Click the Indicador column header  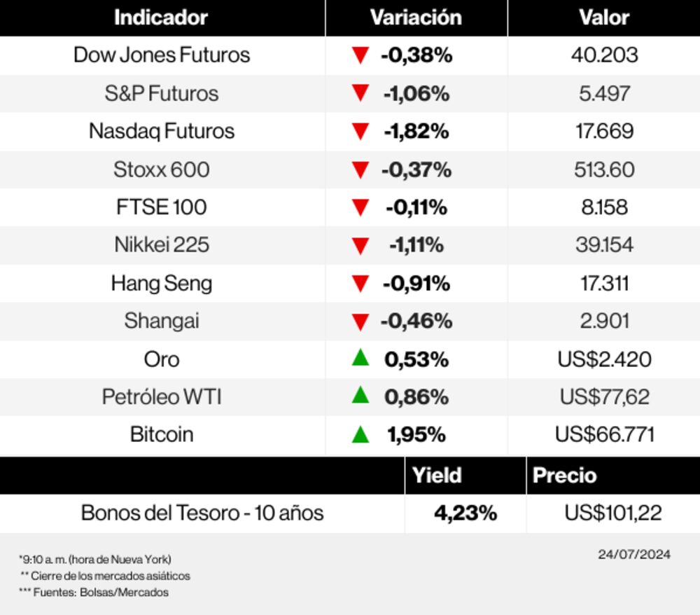pos(161,18)
